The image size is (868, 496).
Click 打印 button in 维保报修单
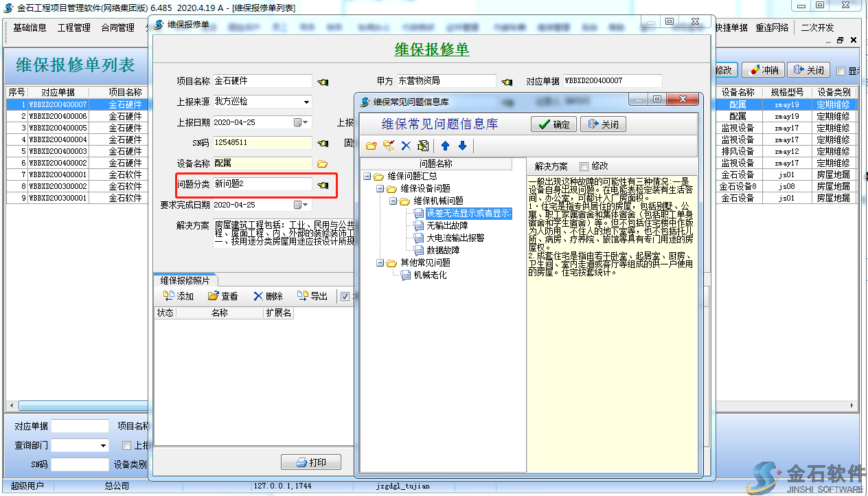[310, 462]
